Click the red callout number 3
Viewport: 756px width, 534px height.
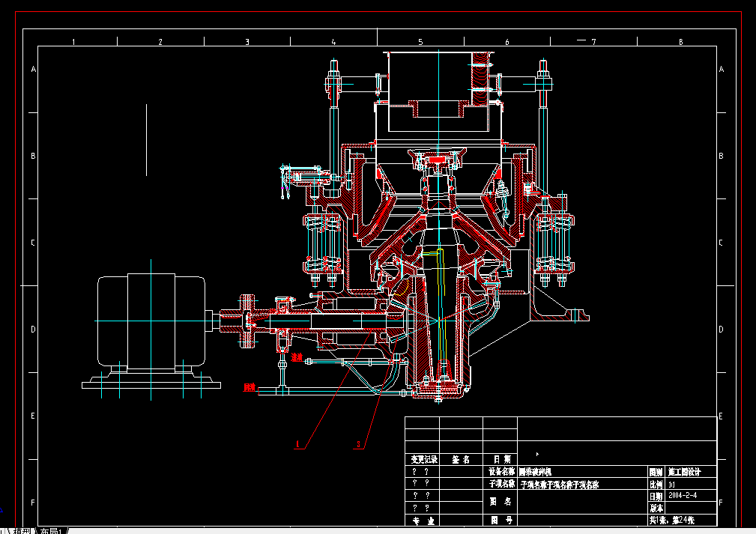click(x=359, y=444)
